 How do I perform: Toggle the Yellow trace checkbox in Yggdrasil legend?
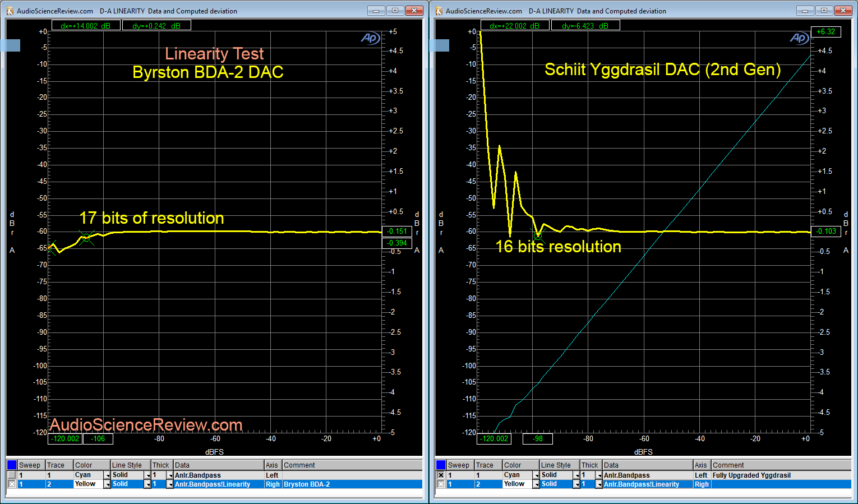(x=441, y=484)
